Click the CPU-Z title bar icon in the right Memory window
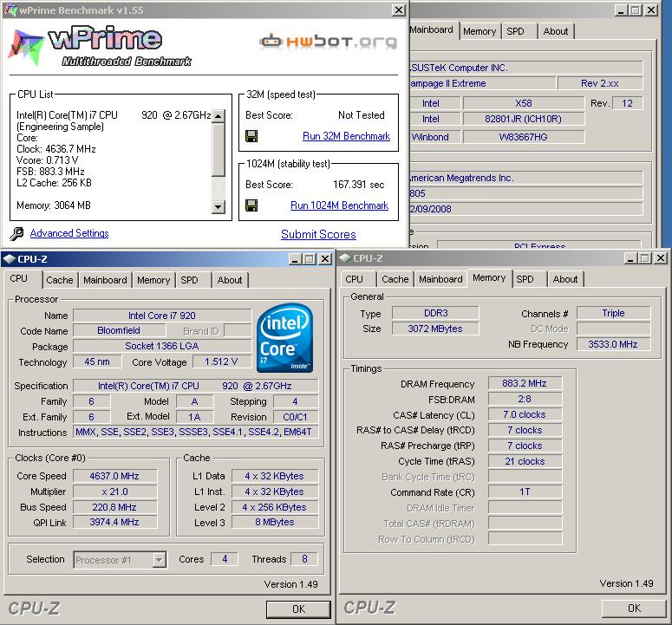Image resolution: width=672 pixels, height=625 pixels. (x=345, y=258)
